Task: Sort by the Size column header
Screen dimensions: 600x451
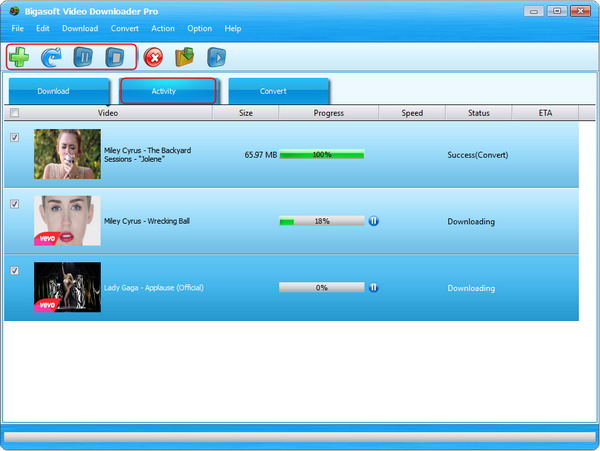Action: (x=246, y=113)
